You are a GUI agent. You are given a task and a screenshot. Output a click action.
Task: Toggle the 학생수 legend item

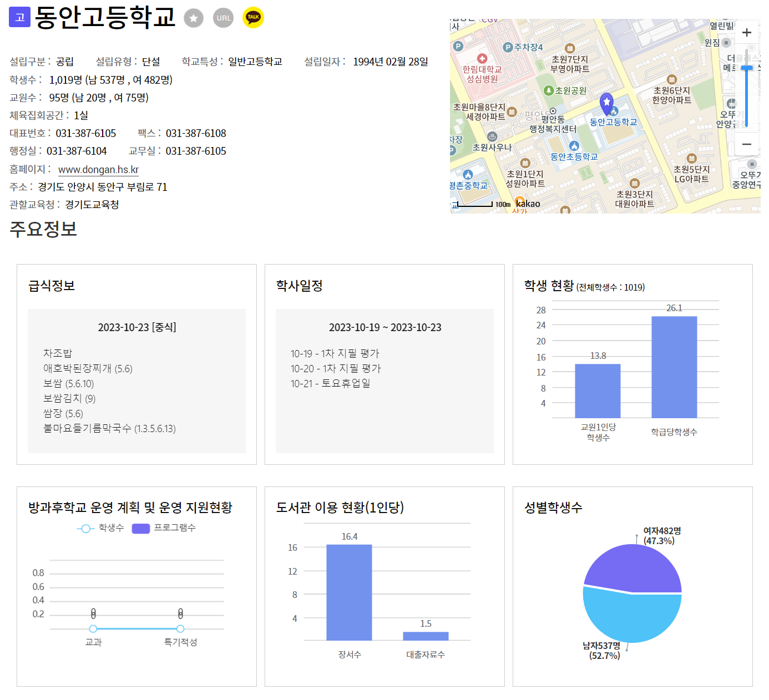[x=100, y=528]
